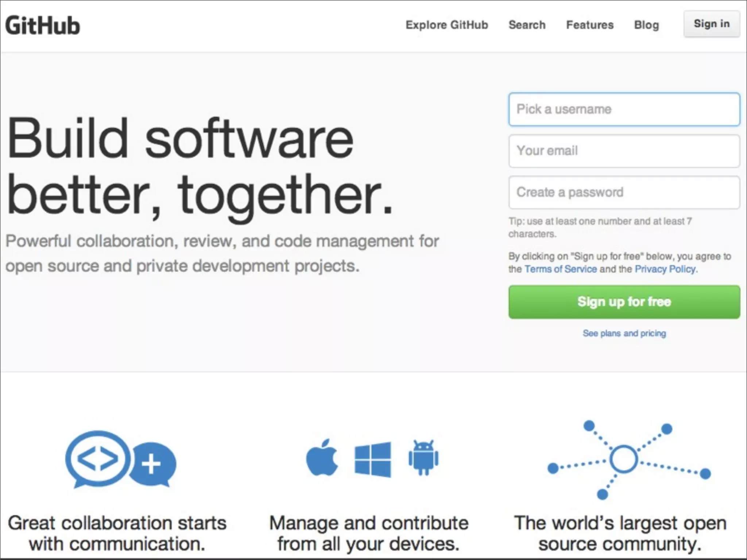Click the Windows logo icon
The height and width of the screenshot is (560, 747).
tap(372, 459)
